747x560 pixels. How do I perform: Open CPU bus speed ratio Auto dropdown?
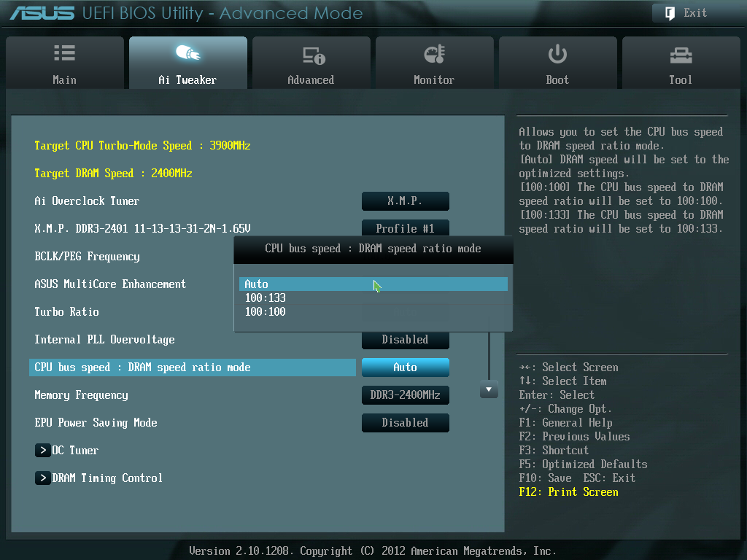coord(406,367)
